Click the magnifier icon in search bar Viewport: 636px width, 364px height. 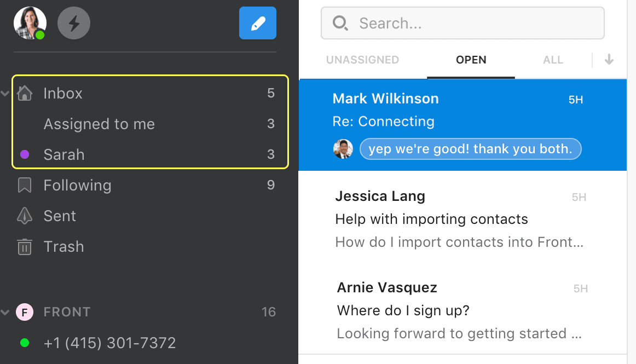coord(340,23)
